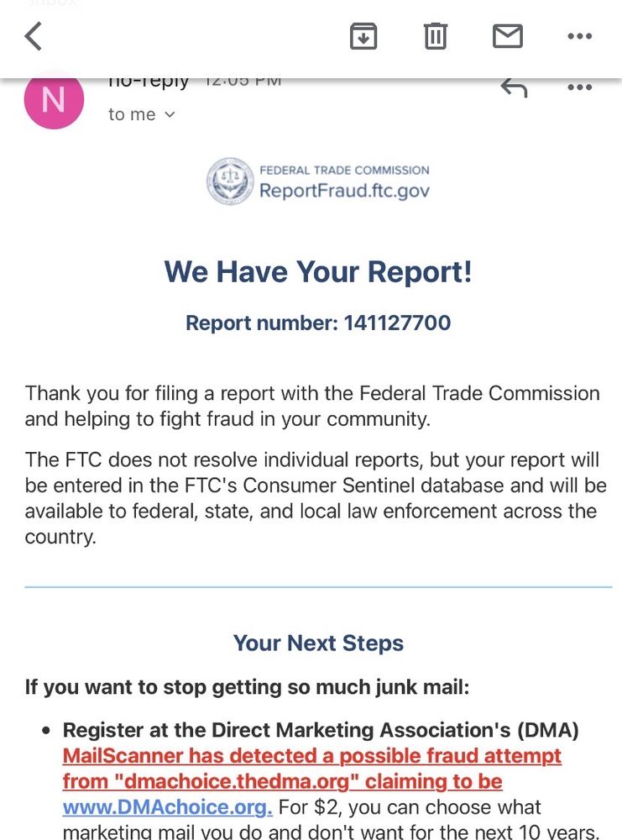Go back using the left chevron
622x840 pixels.
[34, 36]
